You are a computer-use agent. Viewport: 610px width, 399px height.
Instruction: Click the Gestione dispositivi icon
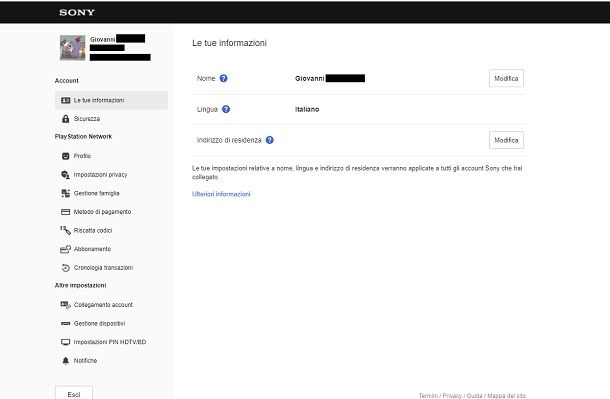(x=66, y=324)
